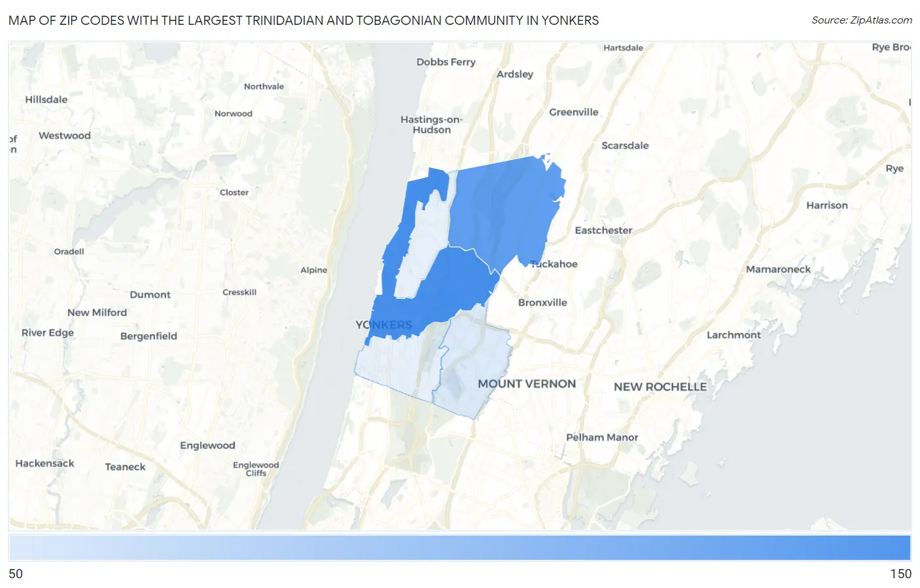Click the Ardsley map label
The height and width of the screenshot is (588, 920).
pos(515,74)
